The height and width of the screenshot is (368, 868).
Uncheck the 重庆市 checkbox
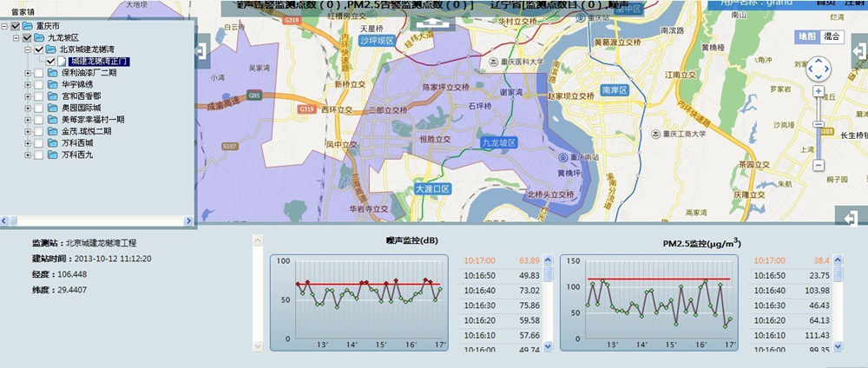click(x=15, y=26)
